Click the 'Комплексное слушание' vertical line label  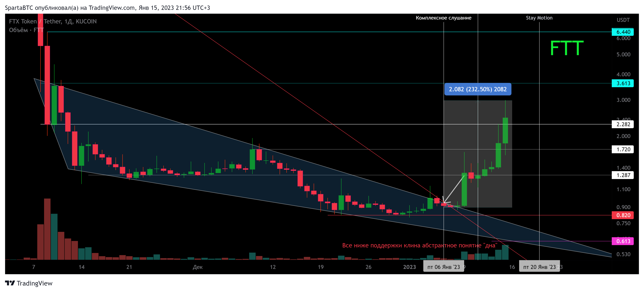click(444, 18)
